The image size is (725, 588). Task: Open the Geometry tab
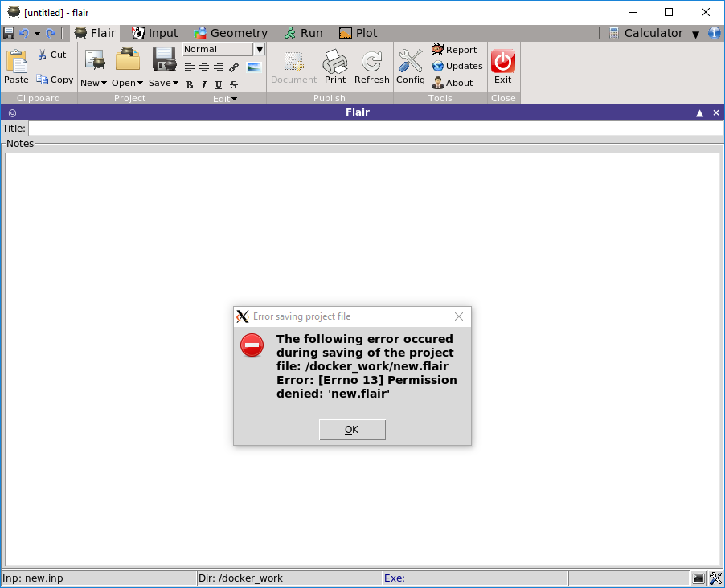[x=230, y=33]
